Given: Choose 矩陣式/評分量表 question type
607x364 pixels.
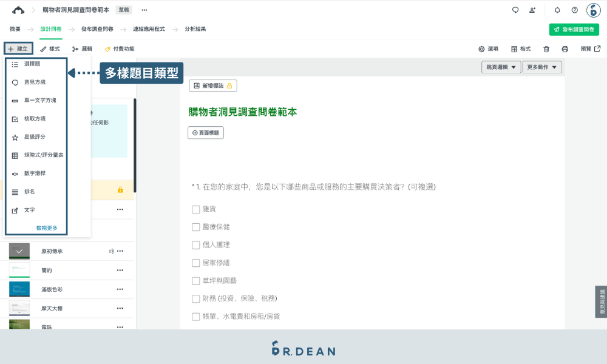Looking at the screenshot, I should click(36, 155).
